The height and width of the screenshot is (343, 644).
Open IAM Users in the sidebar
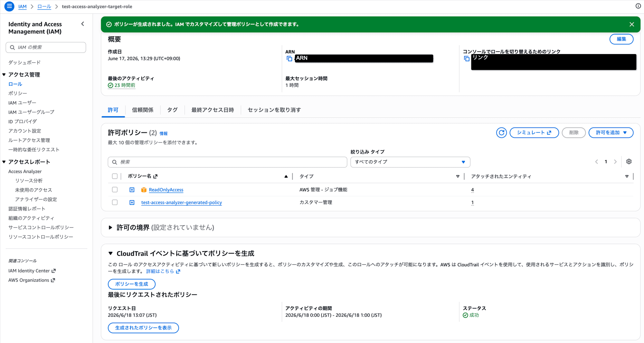pyautogui.click(x=22, y=103)
